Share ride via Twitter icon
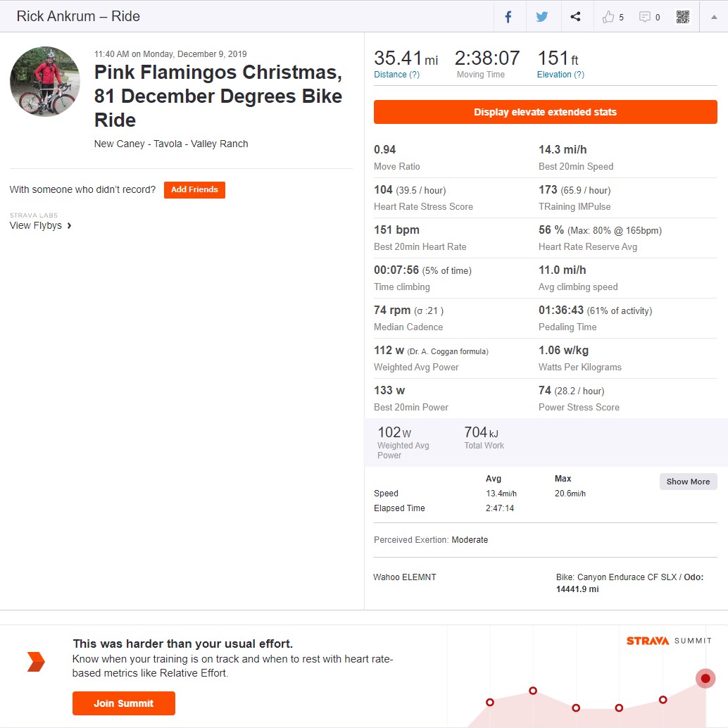728x728 pixels. point(542,17)
